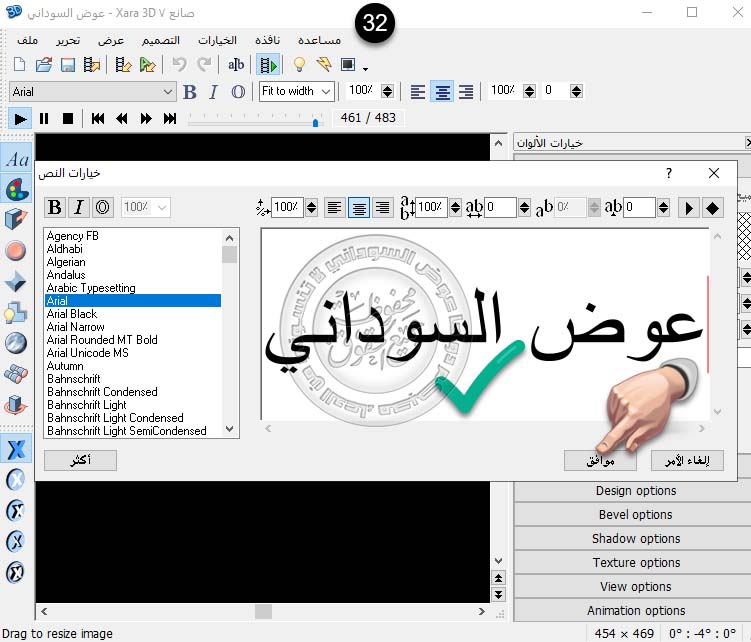This screenshot has height=642, width=751.
Task: Click the Undo arrow icon
Action: click(179, 65)
